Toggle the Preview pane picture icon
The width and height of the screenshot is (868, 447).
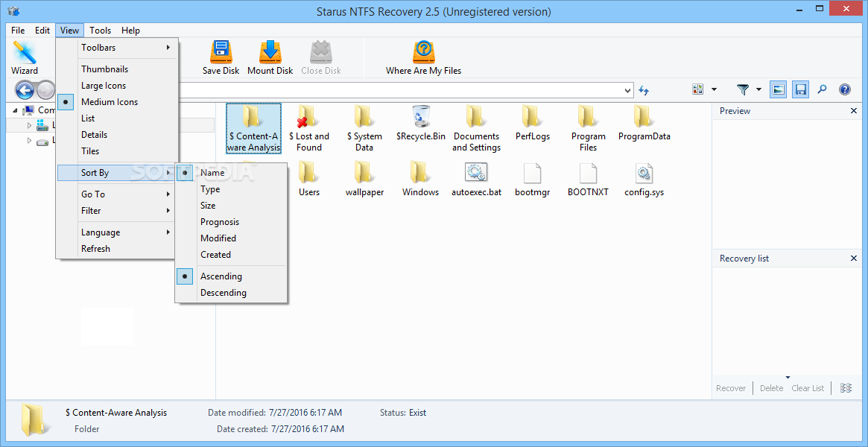click(779, 89)
